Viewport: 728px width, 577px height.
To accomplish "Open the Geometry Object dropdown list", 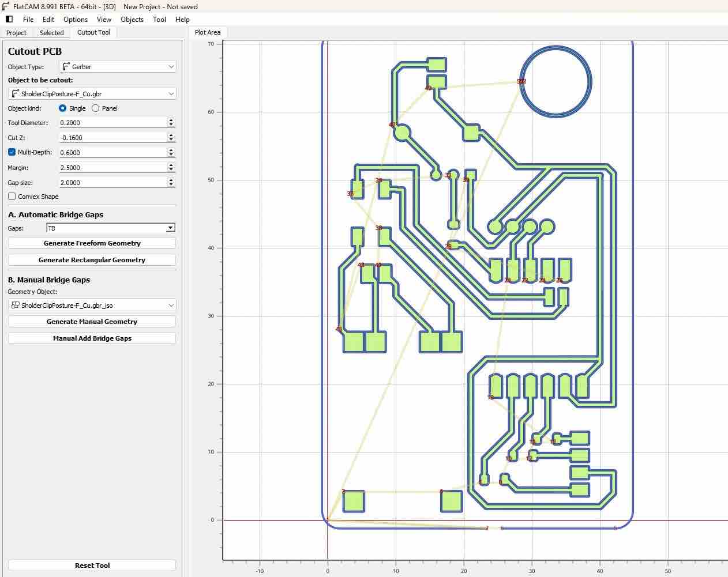I will tap(92, 305).
